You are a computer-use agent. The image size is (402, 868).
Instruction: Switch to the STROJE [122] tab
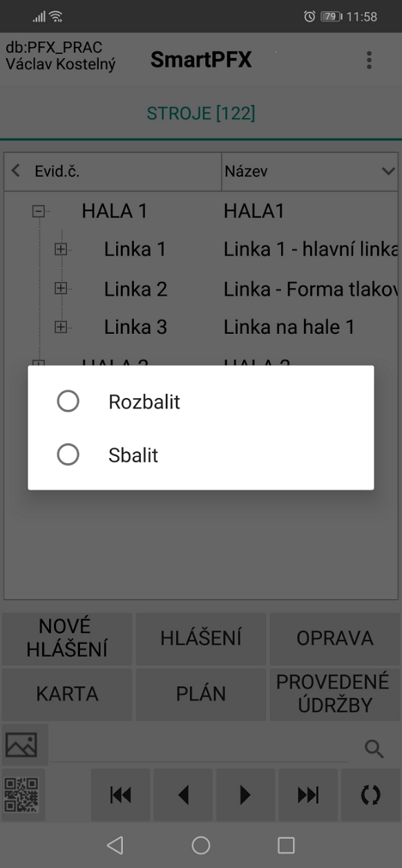201,113
